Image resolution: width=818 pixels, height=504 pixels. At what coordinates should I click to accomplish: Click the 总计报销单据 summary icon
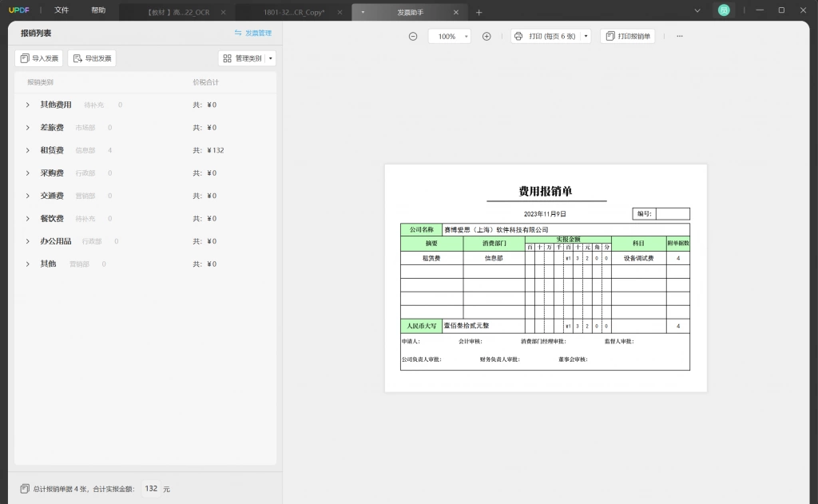25,489
